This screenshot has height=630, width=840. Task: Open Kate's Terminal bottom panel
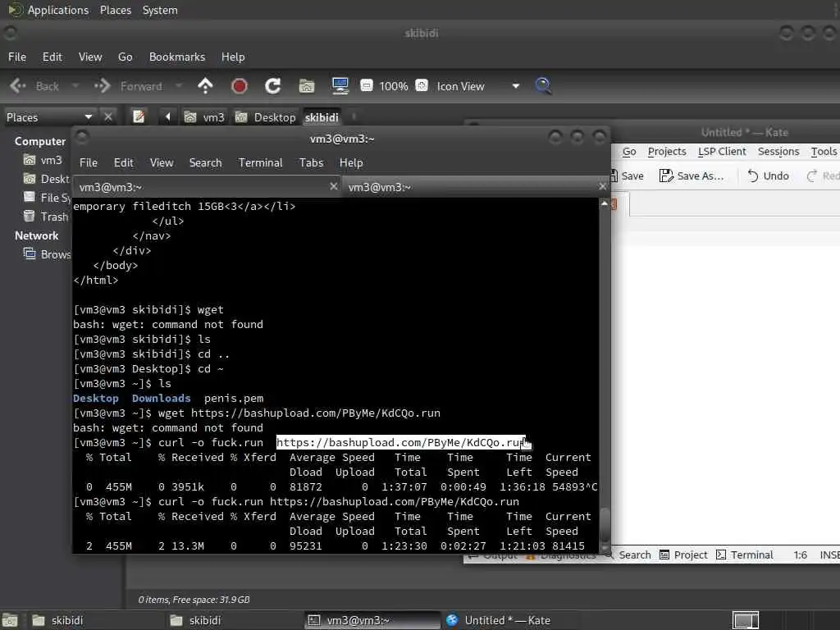point(745,555)
